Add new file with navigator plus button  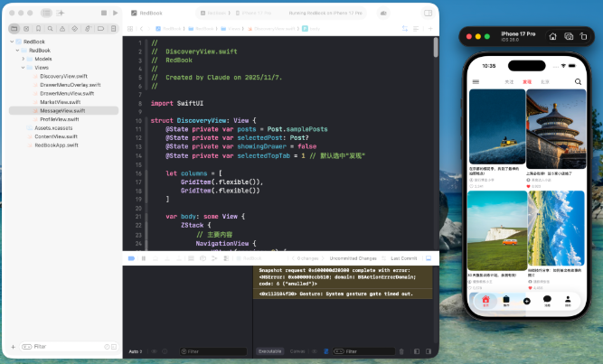(13, 347)
